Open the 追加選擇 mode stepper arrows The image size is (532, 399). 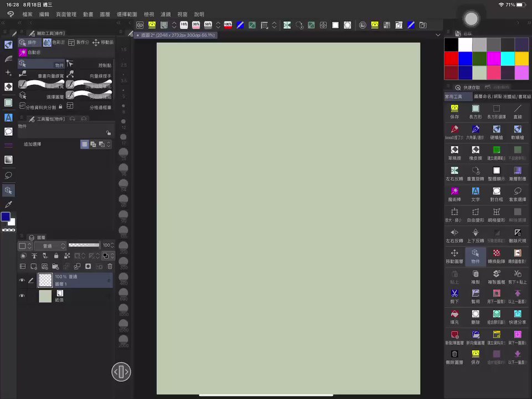pos(109,144)
